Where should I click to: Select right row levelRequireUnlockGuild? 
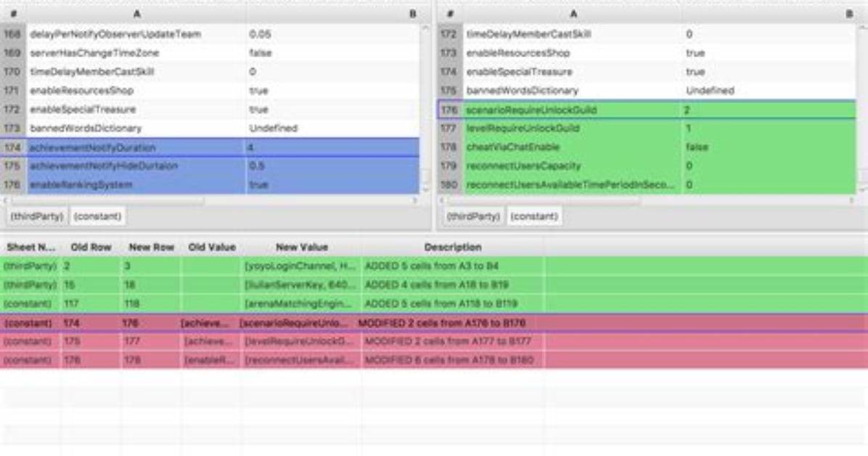647,128
